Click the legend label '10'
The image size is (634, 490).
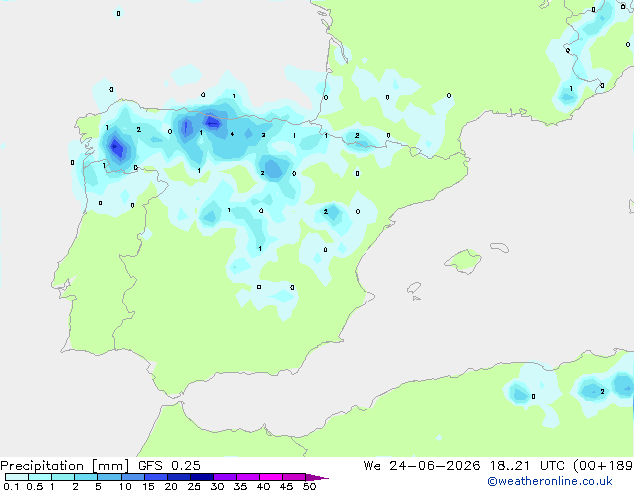click(125, 486)
